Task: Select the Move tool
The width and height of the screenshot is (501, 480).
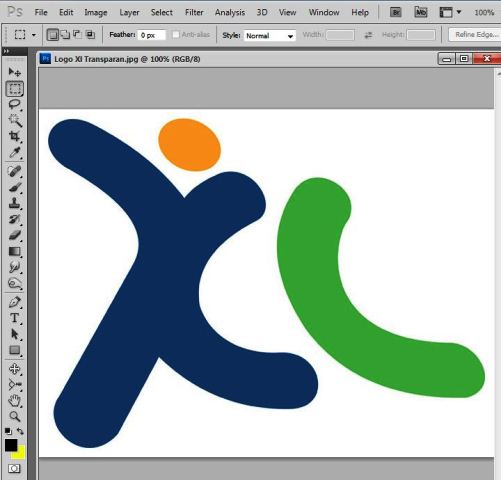Action: click(14, 72)
